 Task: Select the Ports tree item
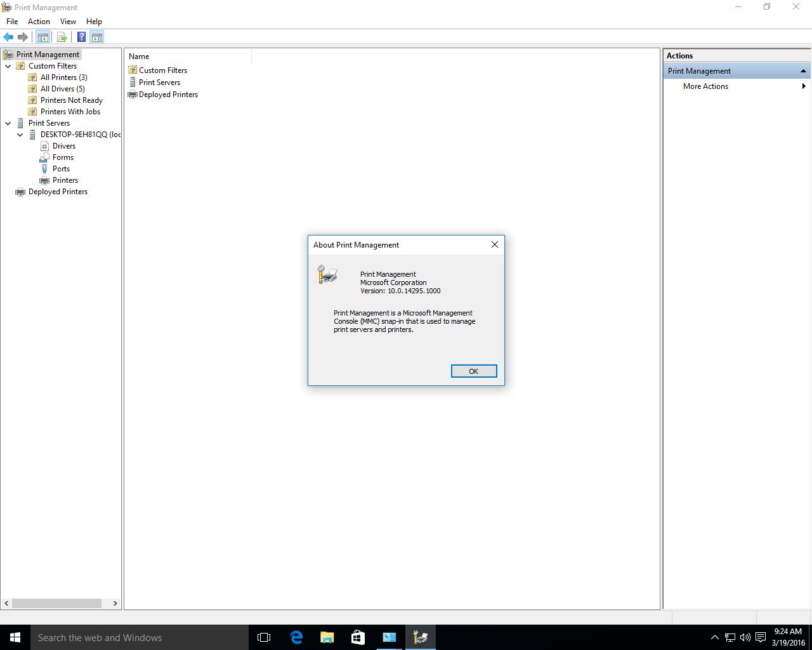click(x=61, y=169)
